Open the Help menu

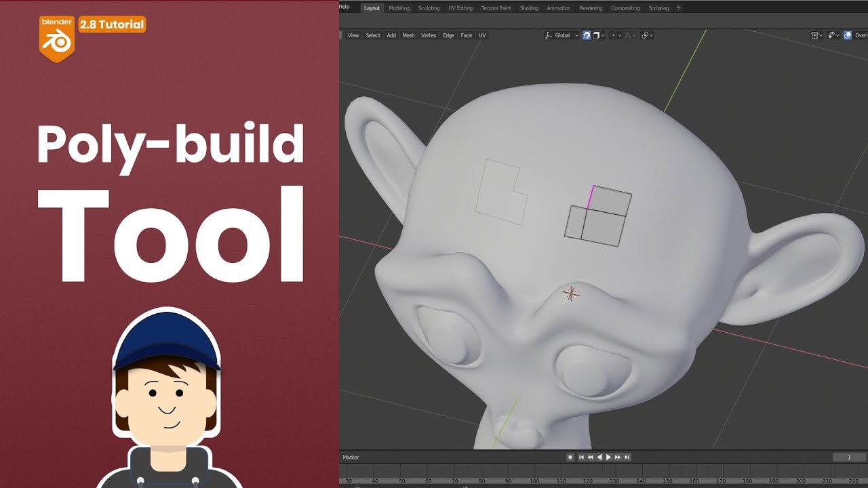[344, 7]
